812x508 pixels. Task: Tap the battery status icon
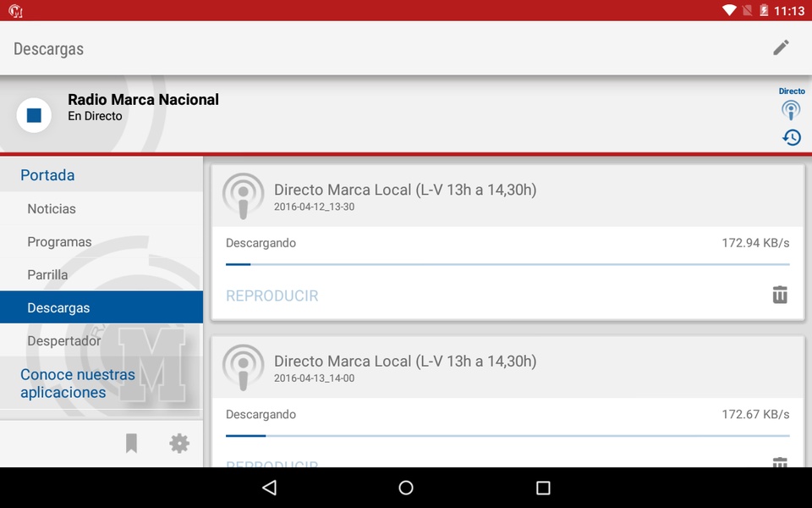click(764, 10)
